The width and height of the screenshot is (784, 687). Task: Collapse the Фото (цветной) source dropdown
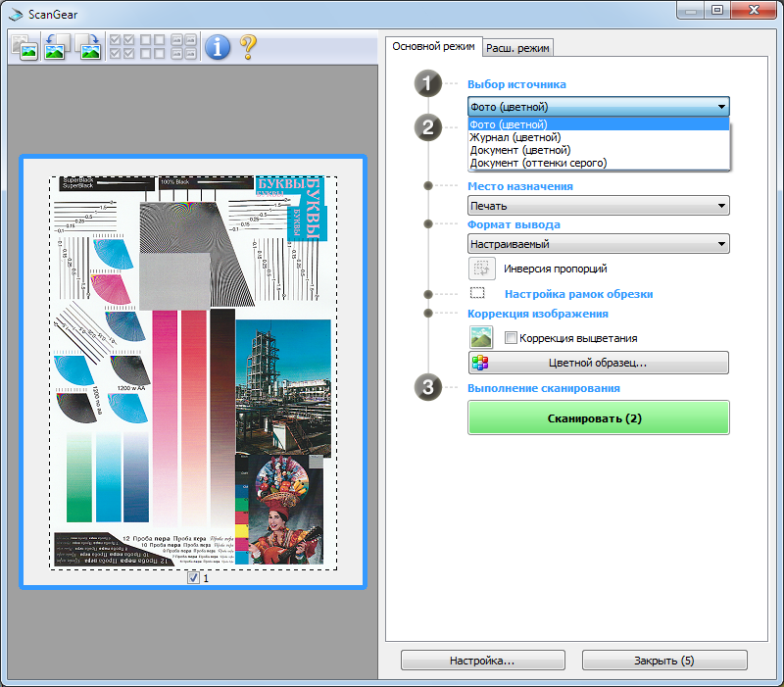tap(599, 107)
